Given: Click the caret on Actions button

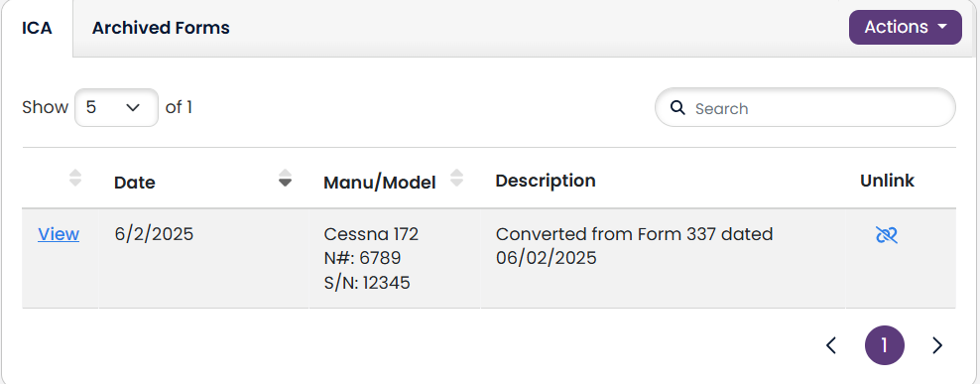Looking at the screenshot, I should coord(941,28).
